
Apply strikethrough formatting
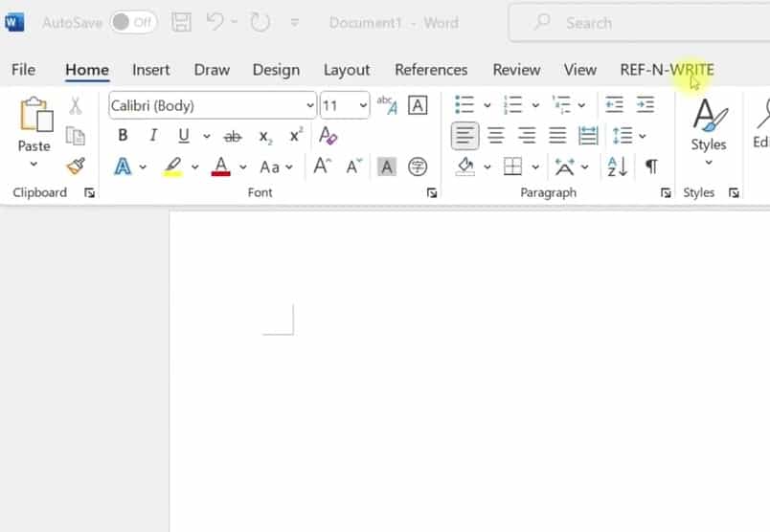coord(232,136)
